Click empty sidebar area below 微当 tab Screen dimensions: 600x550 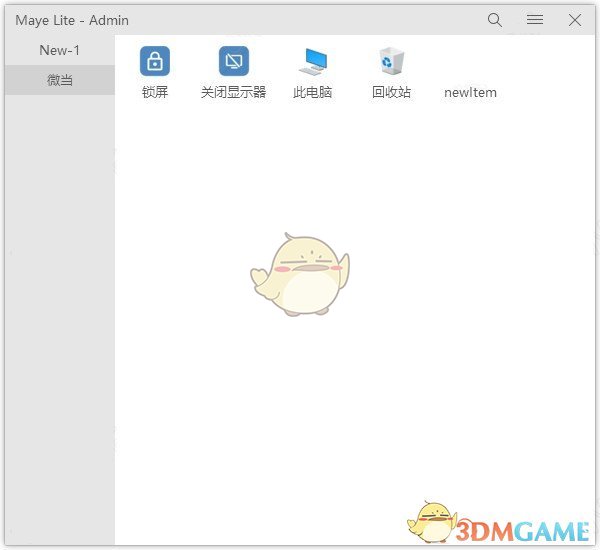60,300
